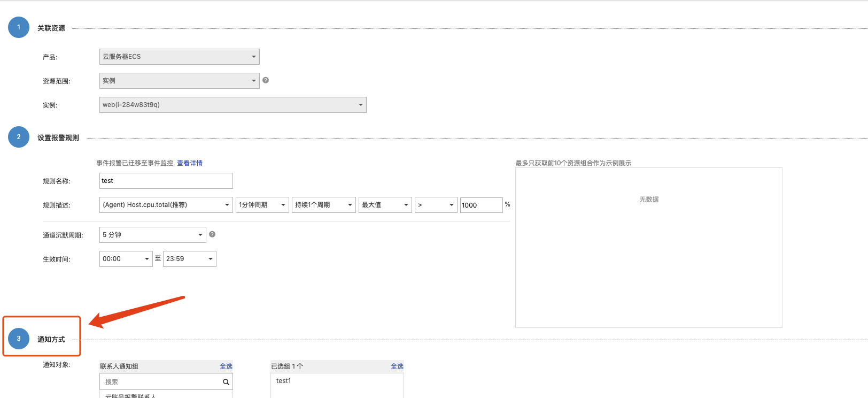Open the 1分钟周期 dropdown
868x398 pixels.
tap(262, 205)
